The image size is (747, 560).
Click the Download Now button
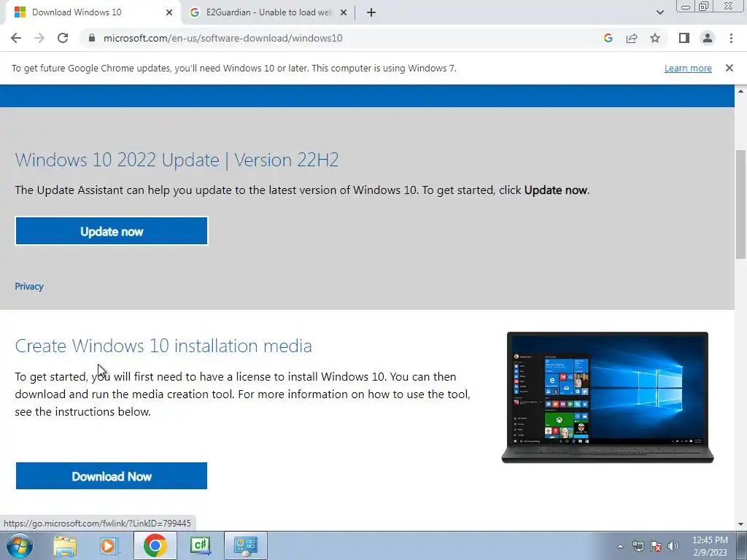[x=112, y=475]
